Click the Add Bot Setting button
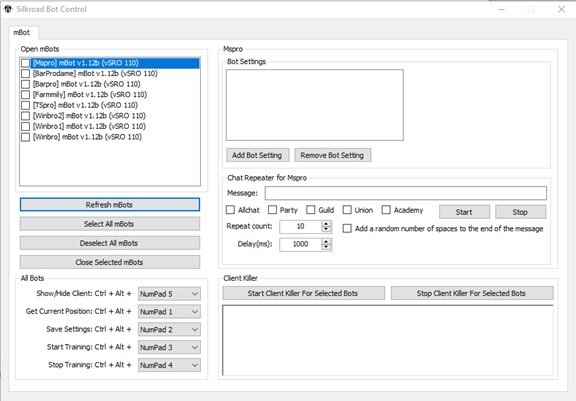The image size is (576, 401). point(258,155)
